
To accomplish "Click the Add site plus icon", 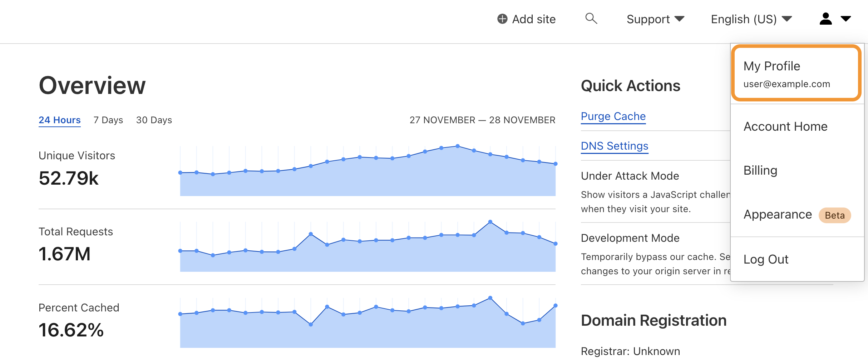I will point(502,19).
